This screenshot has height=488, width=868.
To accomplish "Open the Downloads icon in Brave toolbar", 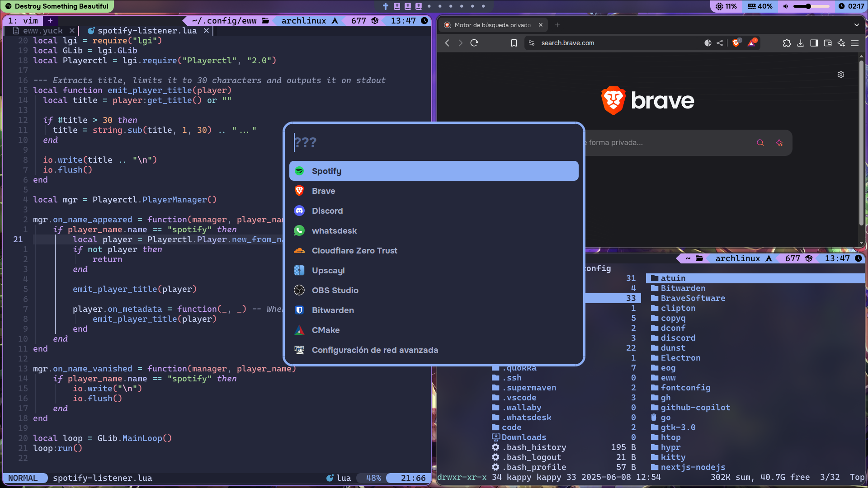I will pos(801,43).
